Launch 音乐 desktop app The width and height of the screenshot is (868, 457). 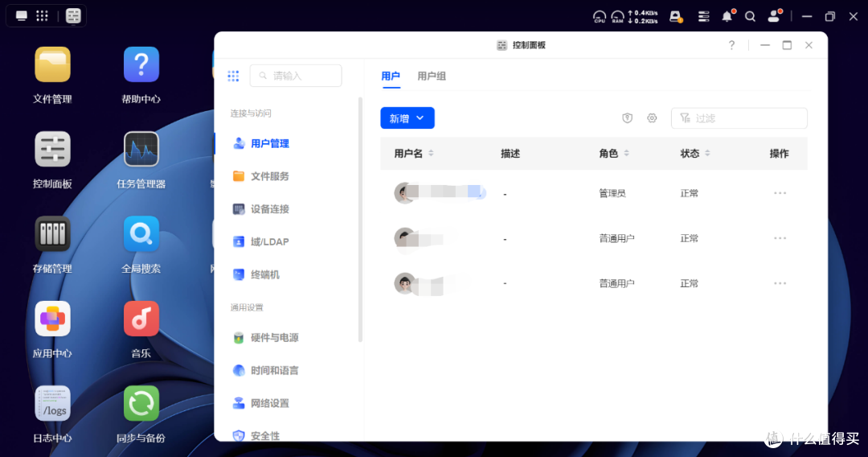[x=141, y=319]
